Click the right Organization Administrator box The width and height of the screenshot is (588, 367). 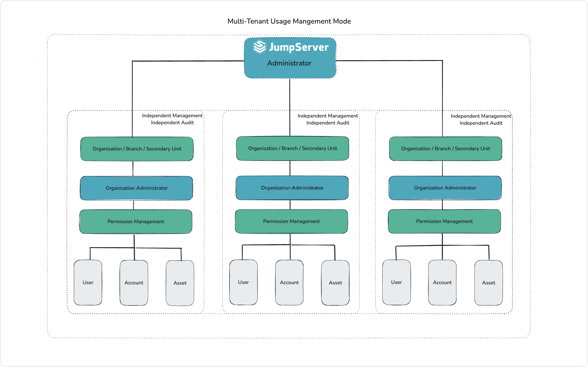(x=445, y=188)
